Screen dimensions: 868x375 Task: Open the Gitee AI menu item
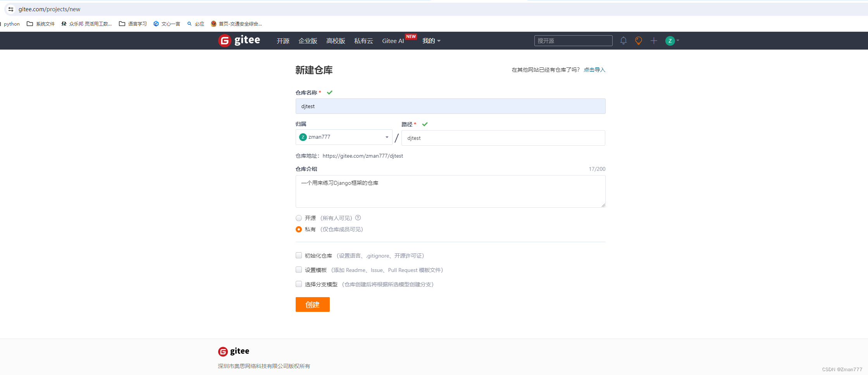[393, 41]
